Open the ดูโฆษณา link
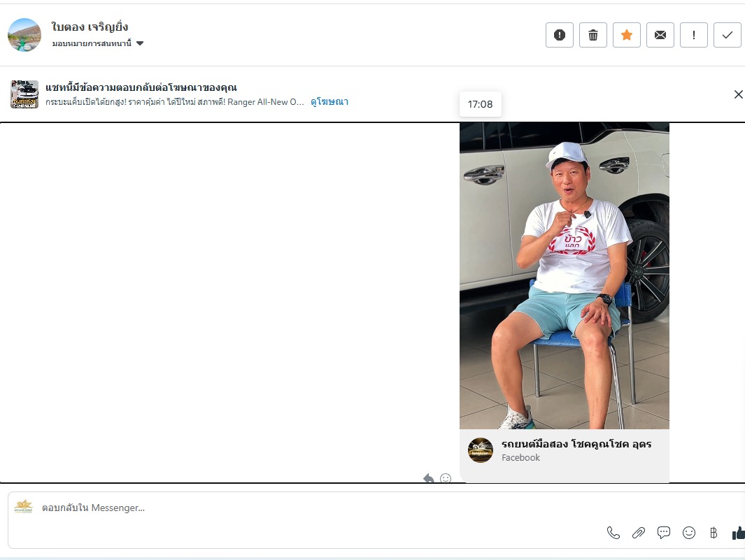745x560 pixels. [329, 101]
